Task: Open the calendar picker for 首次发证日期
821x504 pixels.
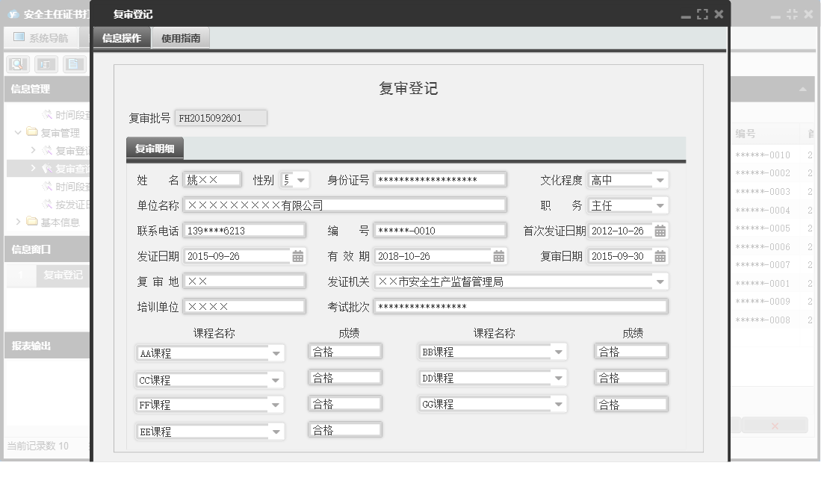Action: point(660,231)
